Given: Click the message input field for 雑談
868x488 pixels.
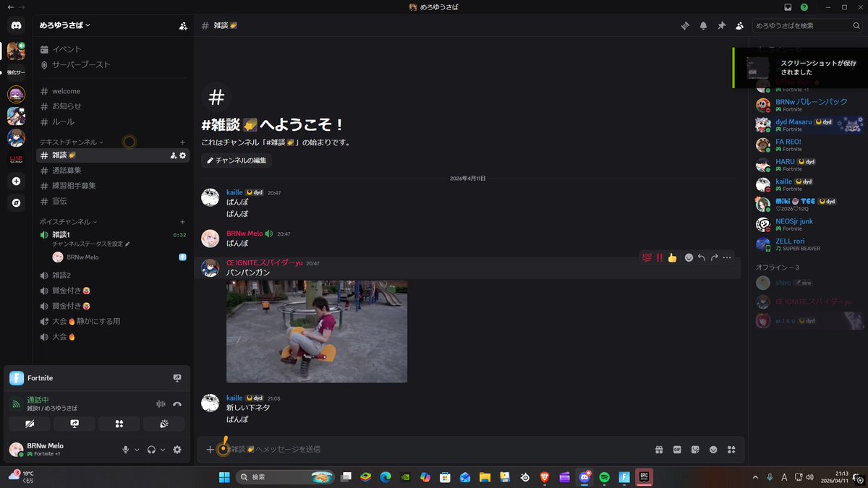Looking at the screenshot, I should click(x=434, y=450).
